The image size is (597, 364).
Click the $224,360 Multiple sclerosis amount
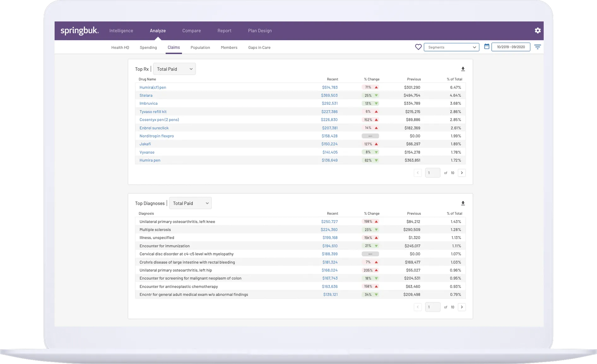pyautogui.click(x=329, y=230)
